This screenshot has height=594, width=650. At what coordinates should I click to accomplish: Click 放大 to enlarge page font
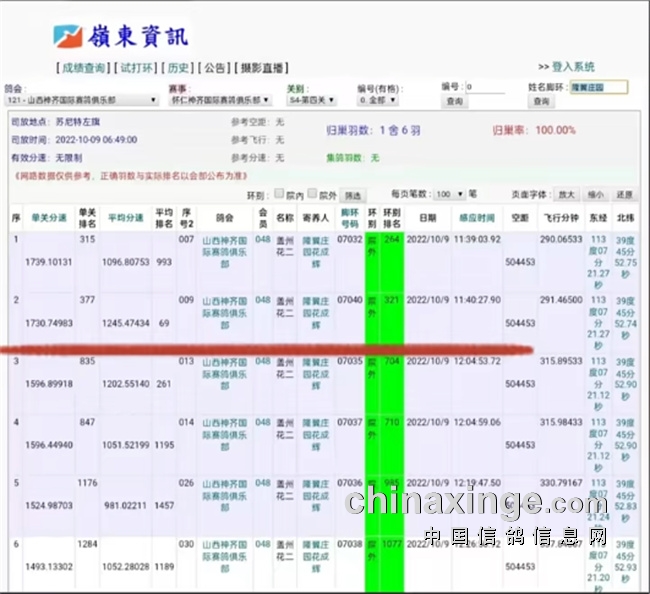[566, 194]
